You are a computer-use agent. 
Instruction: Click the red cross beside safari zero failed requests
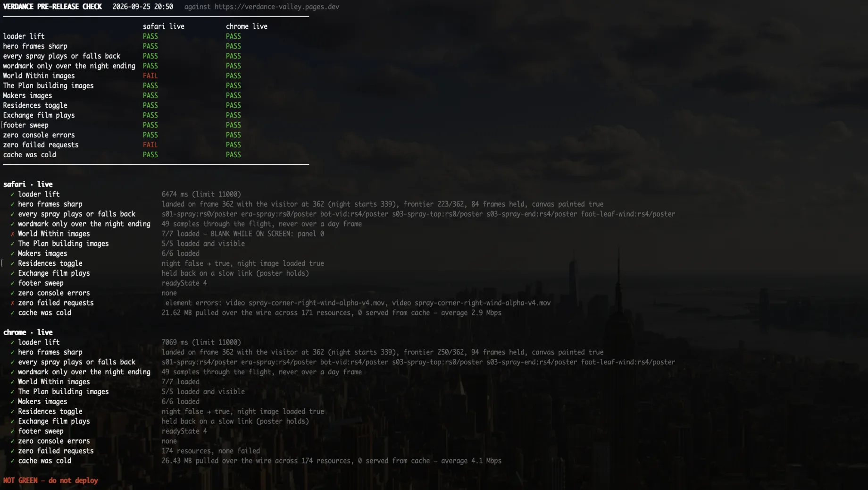[12, 303]
